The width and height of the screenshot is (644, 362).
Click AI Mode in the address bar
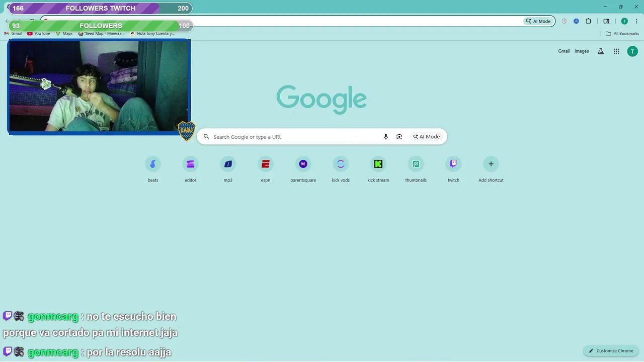(538, 21)
